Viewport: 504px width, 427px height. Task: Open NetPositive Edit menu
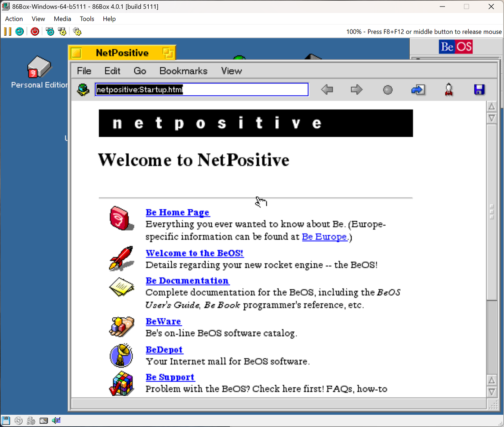click(112, 71)
